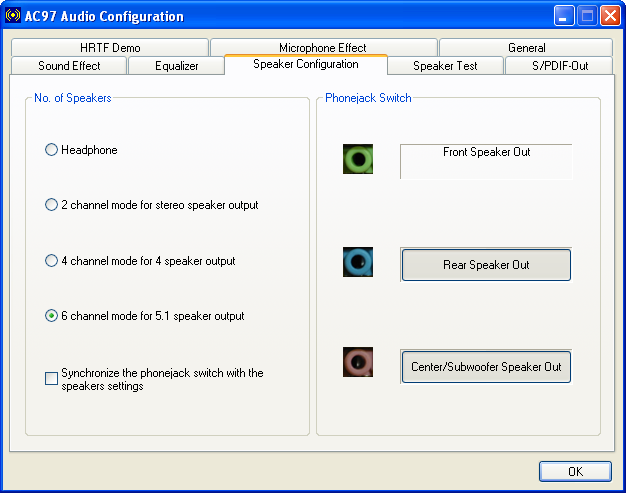626x493 pixels.
Task: Click the green front speaker jack icon
Action: pos(358,159)
